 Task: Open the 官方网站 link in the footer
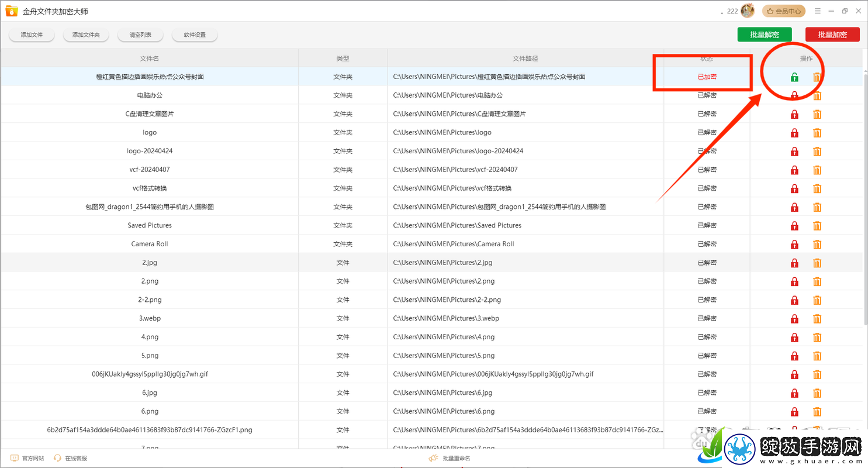pos(27,459)
